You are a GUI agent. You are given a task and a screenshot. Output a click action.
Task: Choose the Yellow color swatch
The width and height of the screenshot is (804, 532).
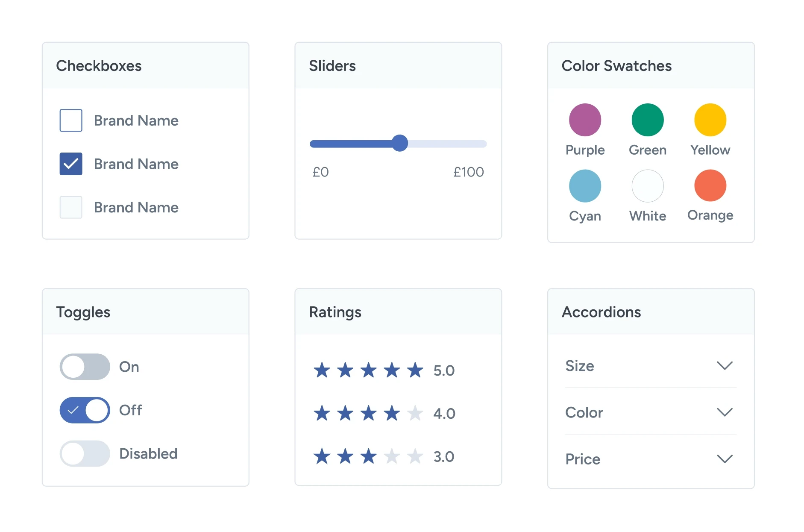point(710,120)
